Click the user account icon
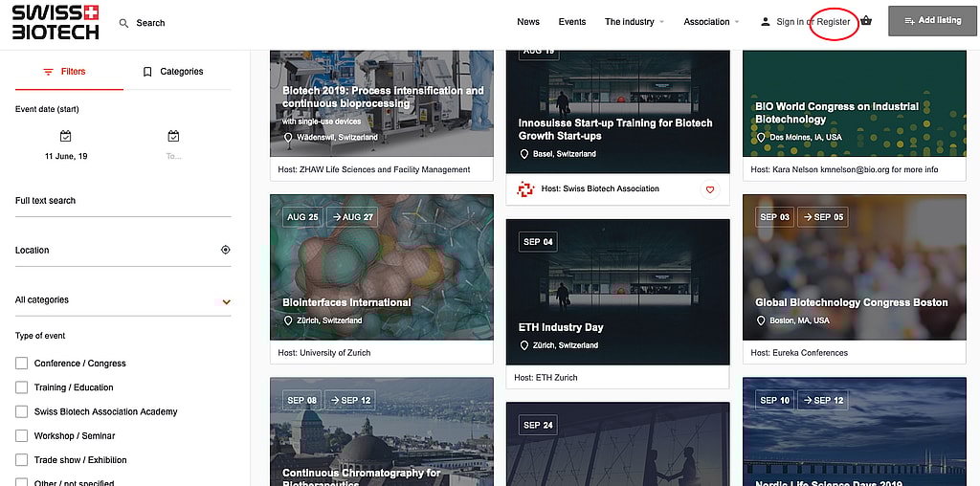The height and width of the screenshot is (486, 980). point(765,22)
